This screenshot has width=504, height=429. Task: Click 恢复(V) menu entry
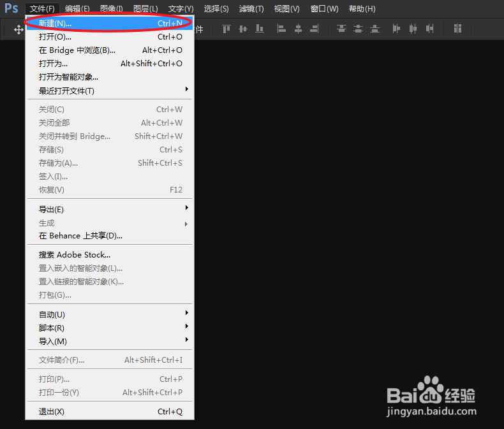(110, 190)
